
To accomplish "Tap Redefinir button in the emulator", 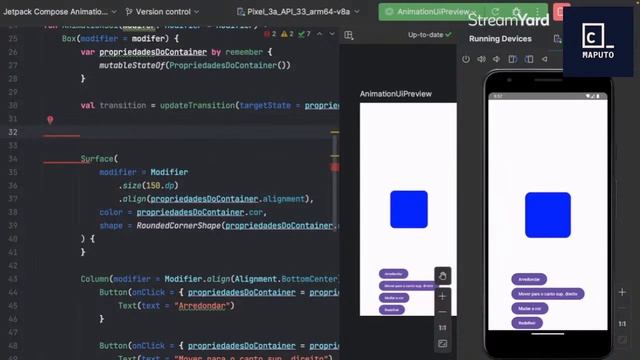I will [x=527, y=323].
